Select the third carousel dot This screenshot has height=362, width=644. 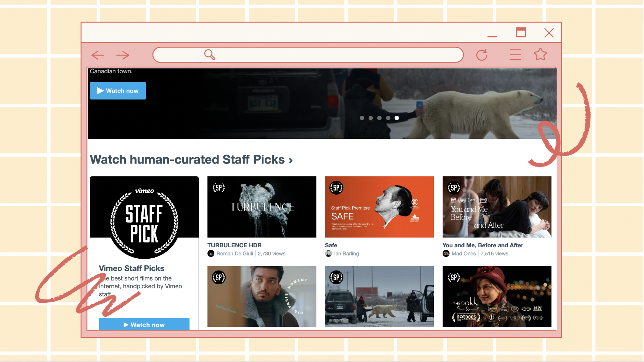(x=379, y=118)
